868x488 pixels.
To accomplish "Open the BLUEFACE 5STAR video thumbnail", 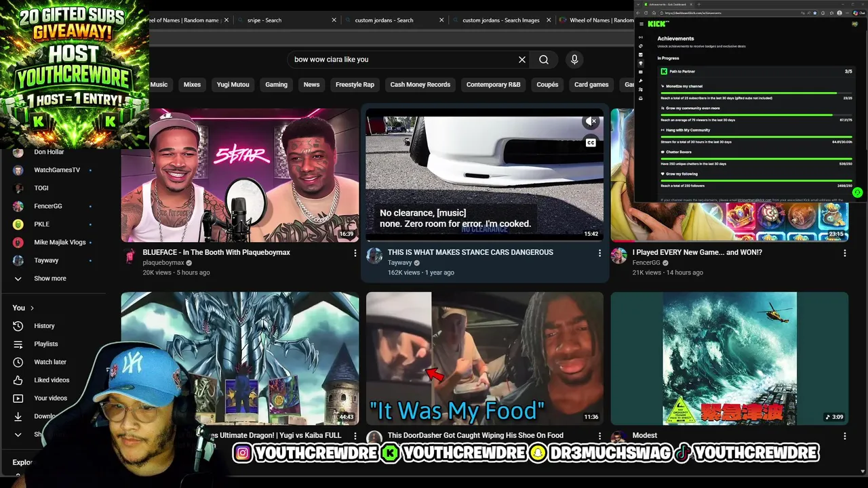I will (x=240, y=175).
